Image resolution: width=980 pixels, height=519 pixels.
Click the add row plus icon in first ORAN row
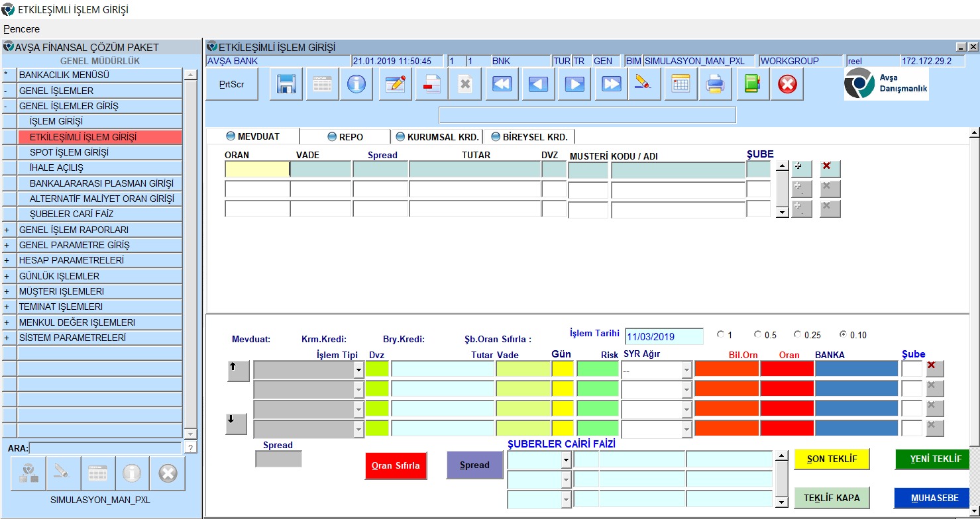[x=801, y=169]
